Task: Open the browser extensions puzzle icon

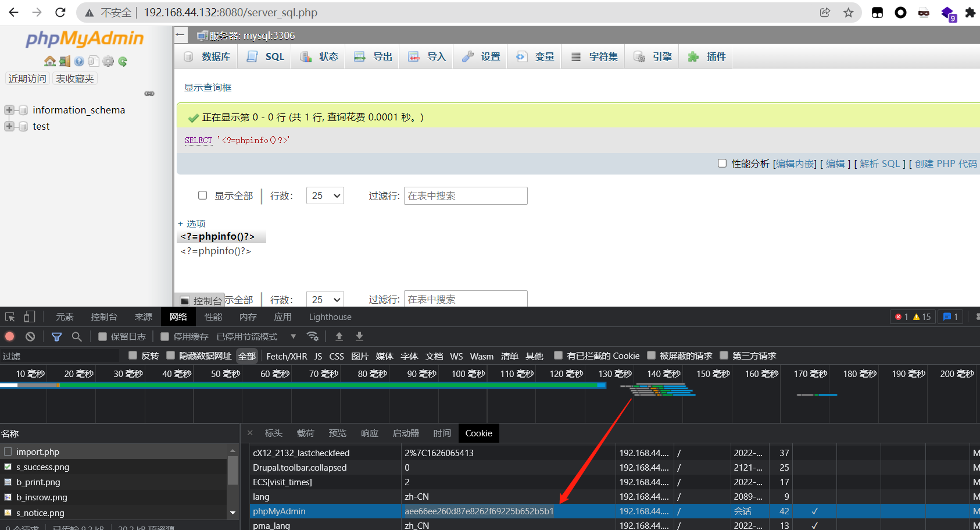Action: click(x=970, y=12)
